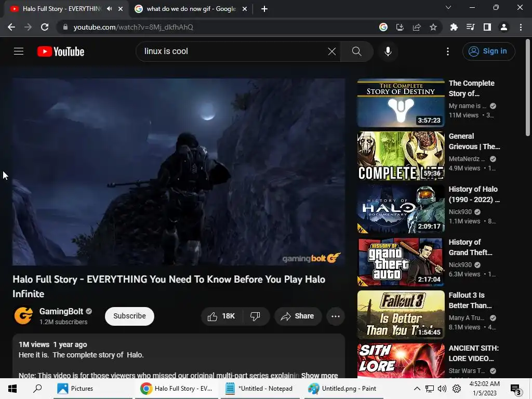This screenshot has width=532, height=399.
Task: Show hidden system tray icons
Action: click(417, 389)
